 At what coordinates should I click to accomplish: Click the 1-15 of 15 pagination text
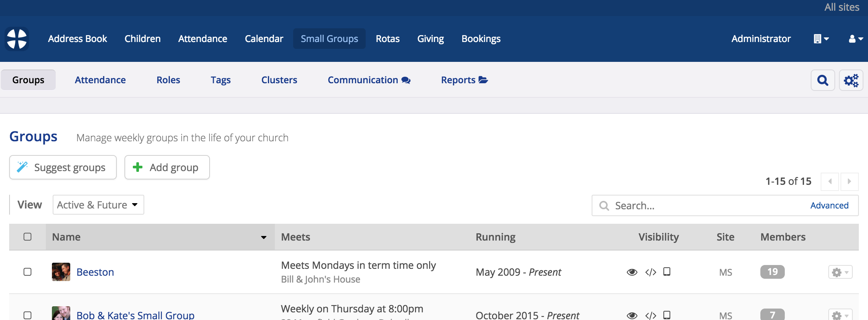(x=788, y=181)
